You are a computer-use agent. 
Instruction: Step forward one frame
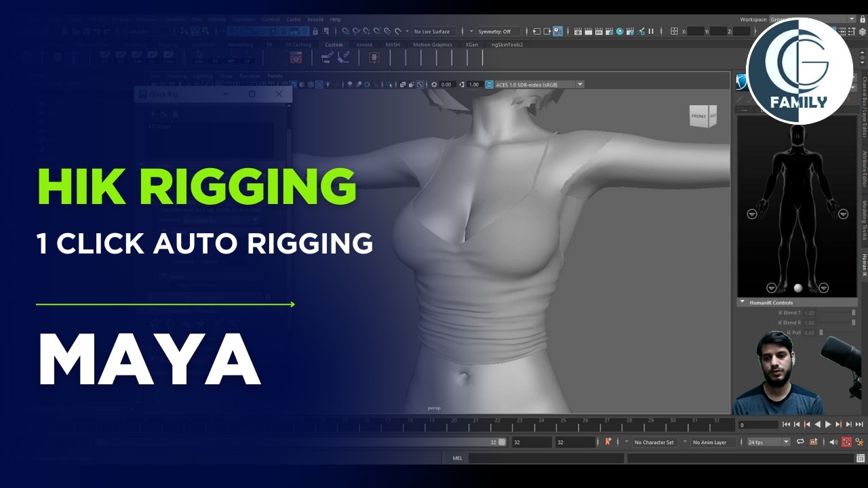(849, 424)
